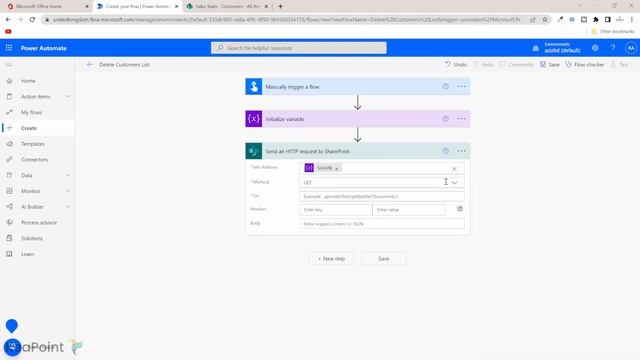Image resolution: width=640 pixels, height=360 pixels.
Task: Open the settings gear in header
Action: click(x=595, y=48)
